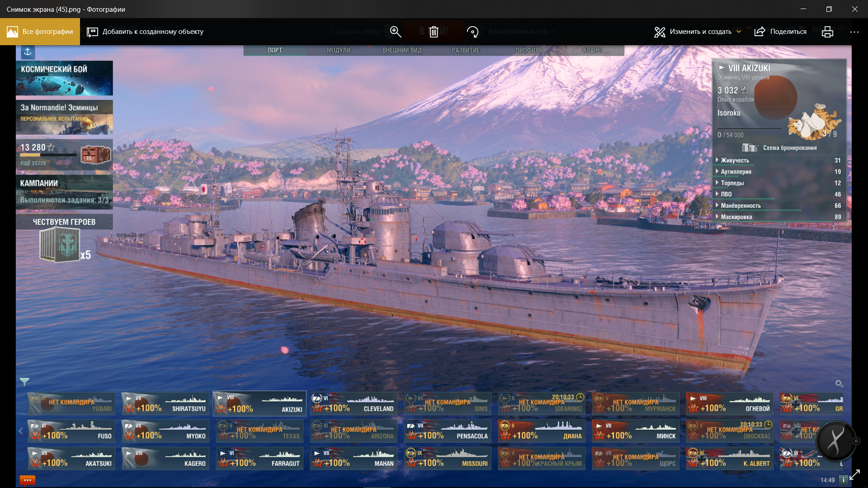Screen dimensions: 868x488
Task: Expand the Торпеды parameter
Action: pyautogui.click(x=778, y=183)
